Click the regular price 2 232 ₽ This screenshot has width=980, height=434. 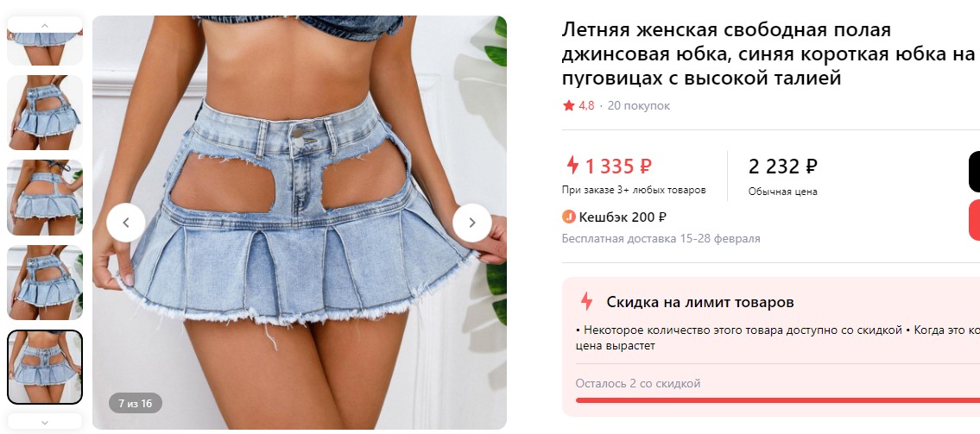(782, 167)
